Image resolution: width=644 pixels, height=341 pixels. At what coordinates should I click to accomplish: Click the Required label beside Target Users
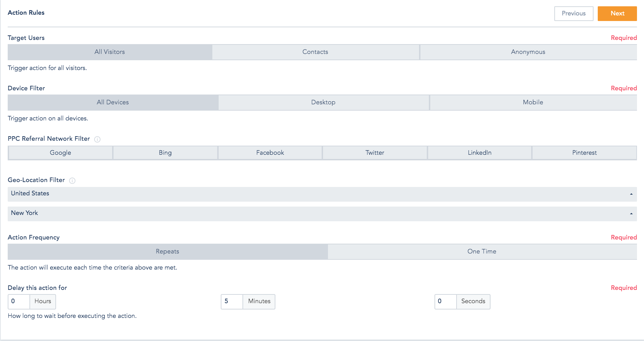624,38
